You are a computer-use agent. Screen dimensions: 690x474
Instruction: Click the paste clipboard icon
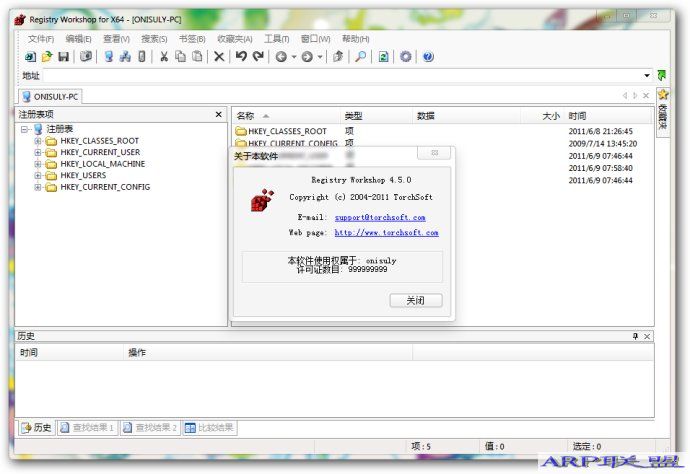[198, 56]
